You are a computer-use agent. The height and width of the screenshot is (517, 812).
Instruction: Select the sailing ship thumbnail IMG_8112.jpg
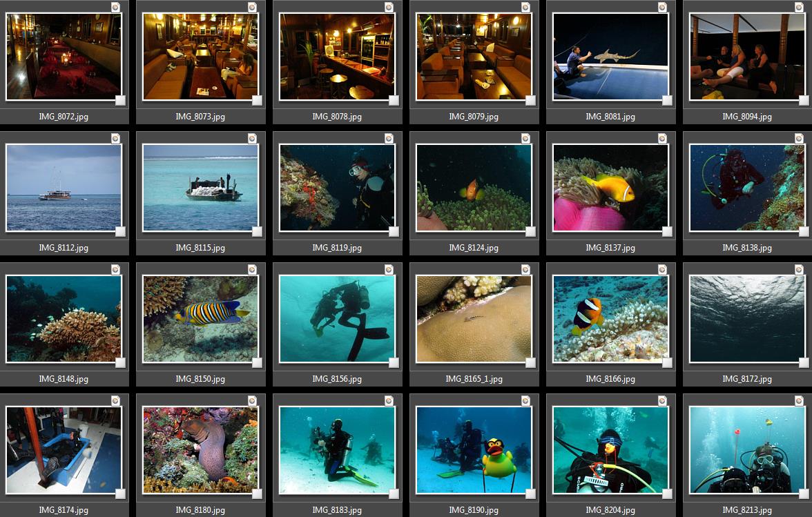pyautogui.click(x=64, y=187)
